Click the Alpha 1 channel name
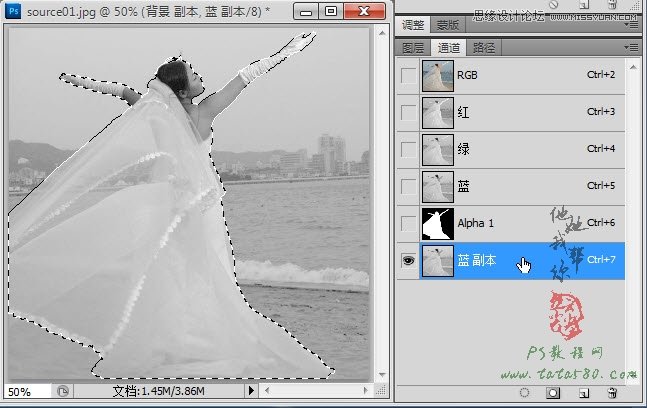Viewport: 647px width, 408px height. (x=475, y=223)
